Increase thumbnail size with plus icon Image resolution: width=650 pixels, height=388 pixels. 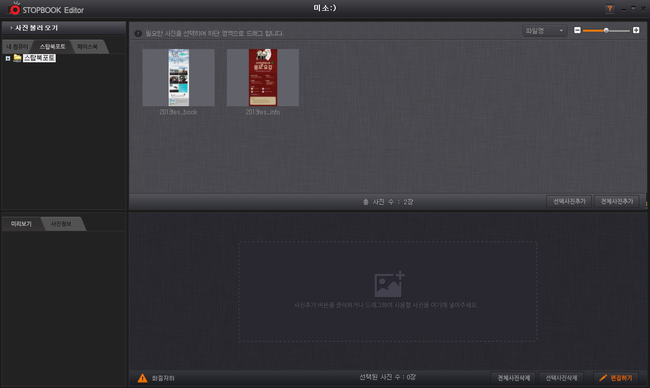click(636, 30)
